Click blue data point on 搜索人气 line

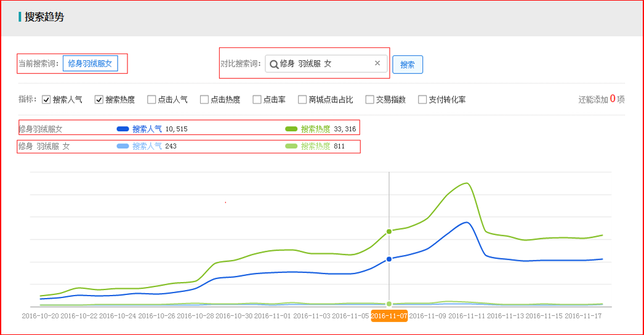pyautogui.click(x=389, y=259)
